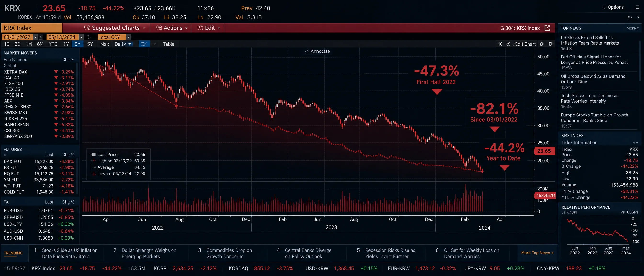Click the question mark help icon
This screenshot has height=276, width=644.
pyautogui.click(x=638, y=18)
